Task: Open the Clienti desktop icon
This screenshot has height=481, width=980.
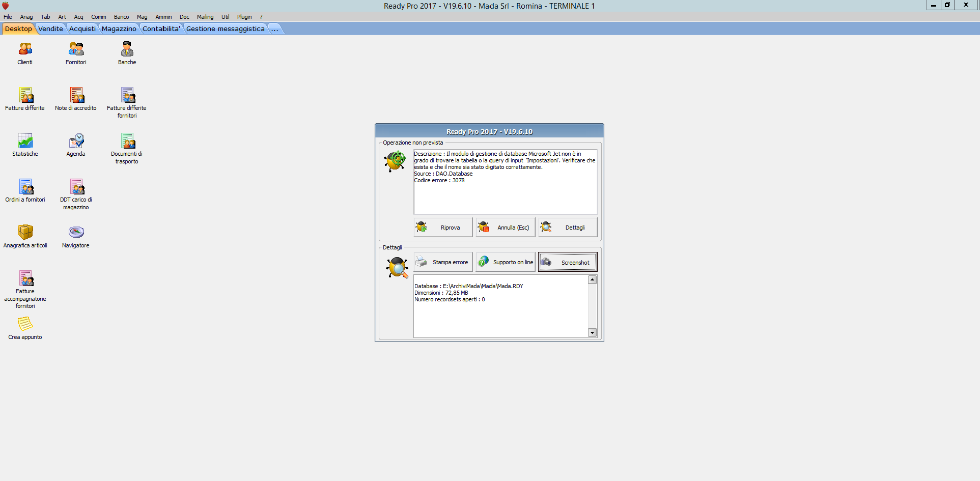Action: pyautogui.click(x=25, y=53)
